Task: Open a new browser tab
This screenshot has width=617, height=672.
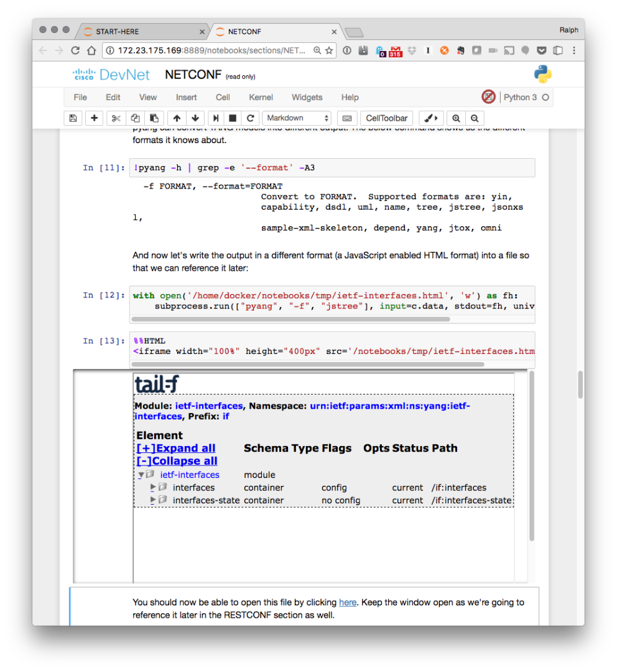Action: pyautogui.click(x=354, y=32)
